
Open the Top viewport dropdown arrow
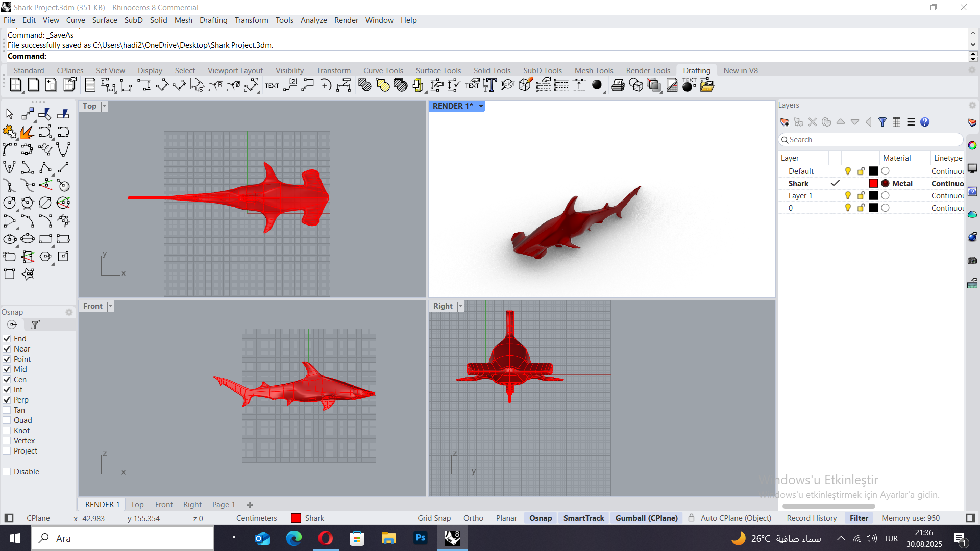104,106
